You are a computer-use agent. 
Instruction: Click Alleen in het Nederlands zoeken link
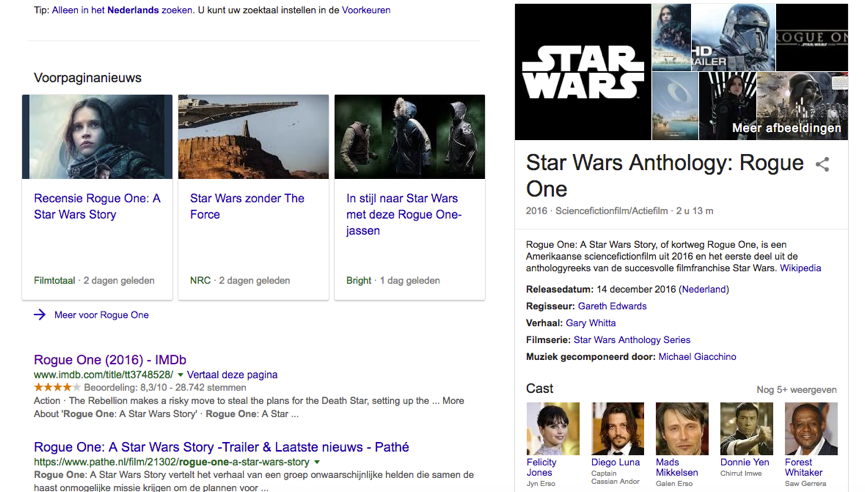[x=122, y=10]
